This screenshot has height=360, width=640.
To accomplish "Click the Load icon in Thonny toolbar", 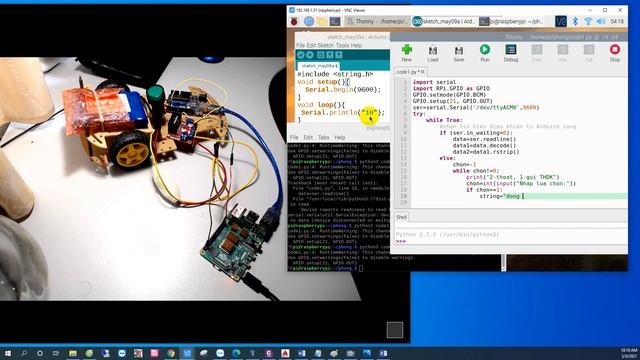I will pos(433,53).
